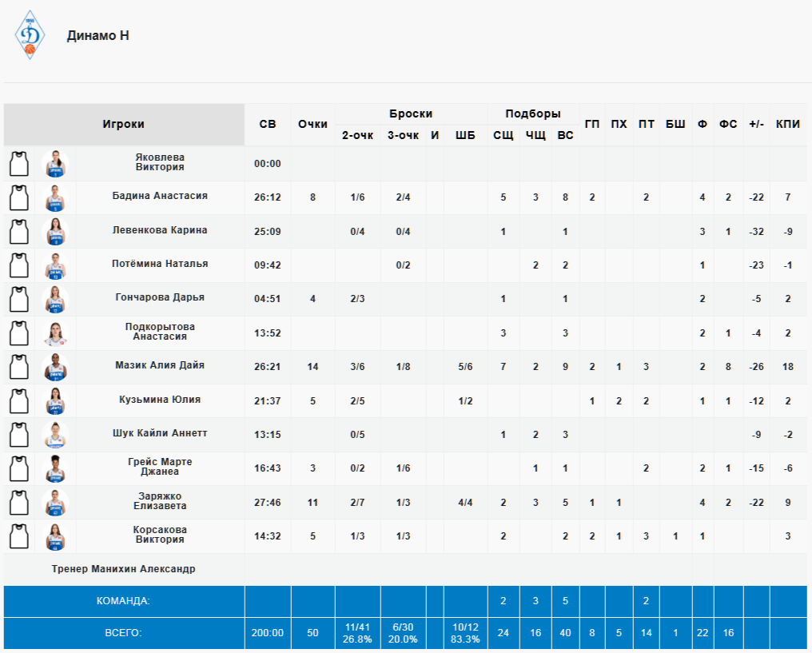Click total free throws 10/12 83.3%

click(x=465, y=633)
